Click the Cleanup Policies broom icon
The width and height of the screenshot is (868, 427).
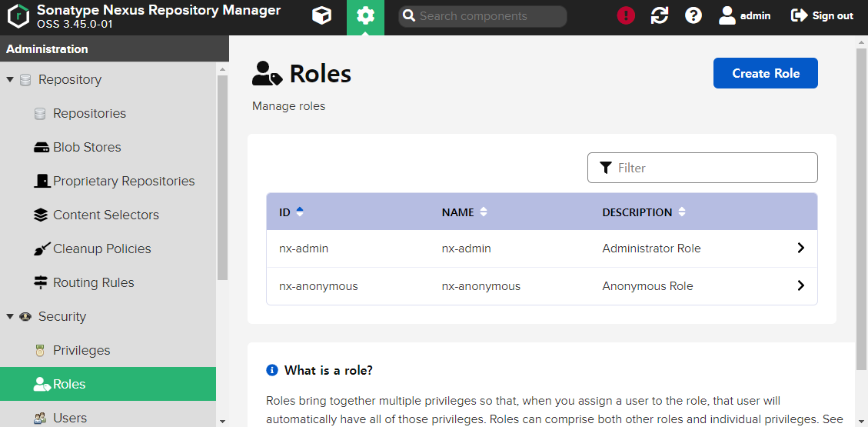(42, 249)
